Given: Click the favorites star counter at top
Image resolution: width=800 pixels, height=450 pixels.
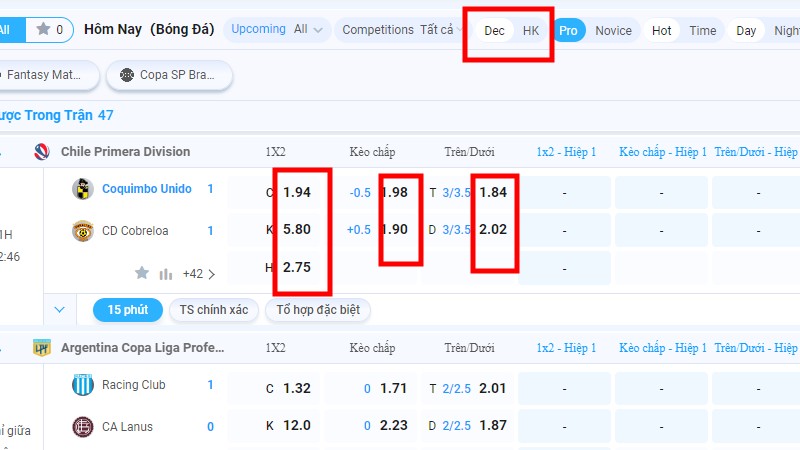Looking at the screenshot, I should 49,30.
